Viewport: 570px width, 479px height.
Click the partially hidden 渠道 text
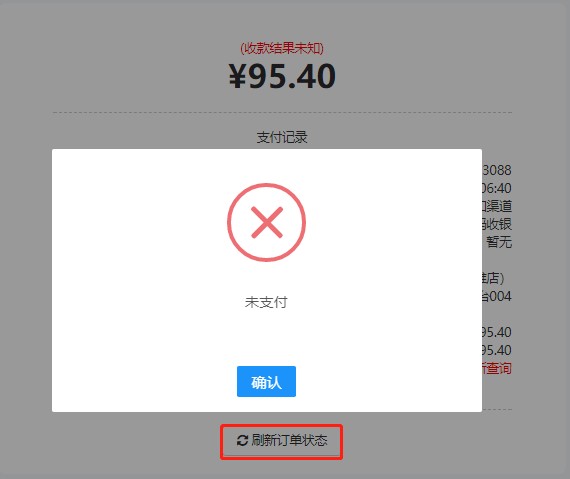tap(497, 206)
